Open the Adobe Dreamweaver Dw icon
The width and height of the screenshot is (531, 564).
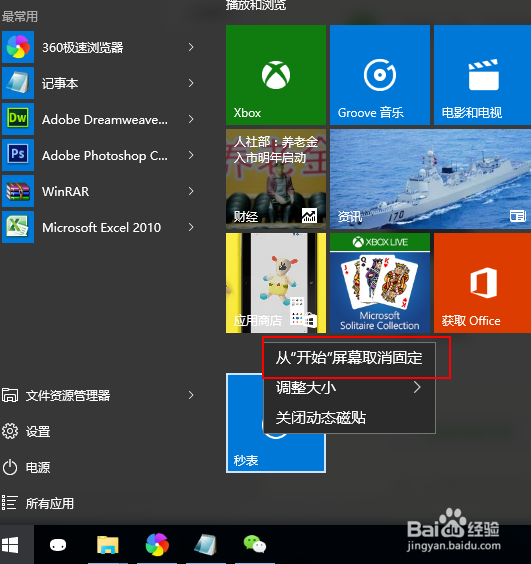coord(18,119)
